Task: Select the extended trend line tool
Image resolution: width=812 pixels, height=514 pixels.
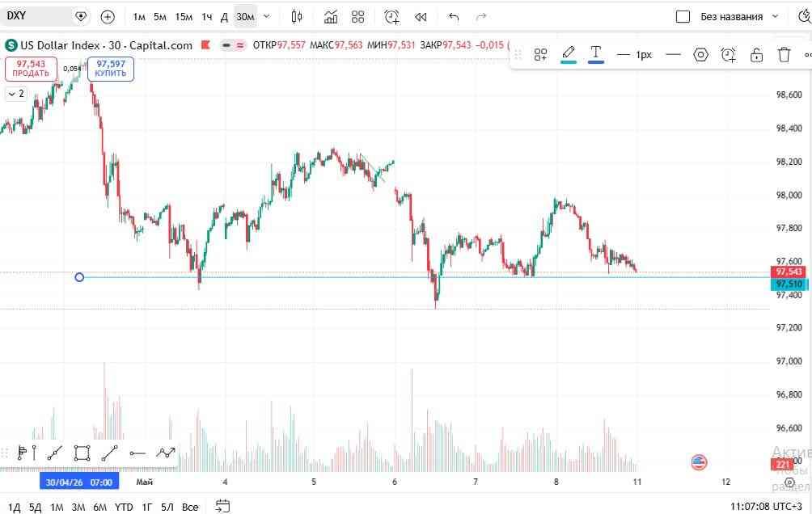Action: [x=55, y=453]
